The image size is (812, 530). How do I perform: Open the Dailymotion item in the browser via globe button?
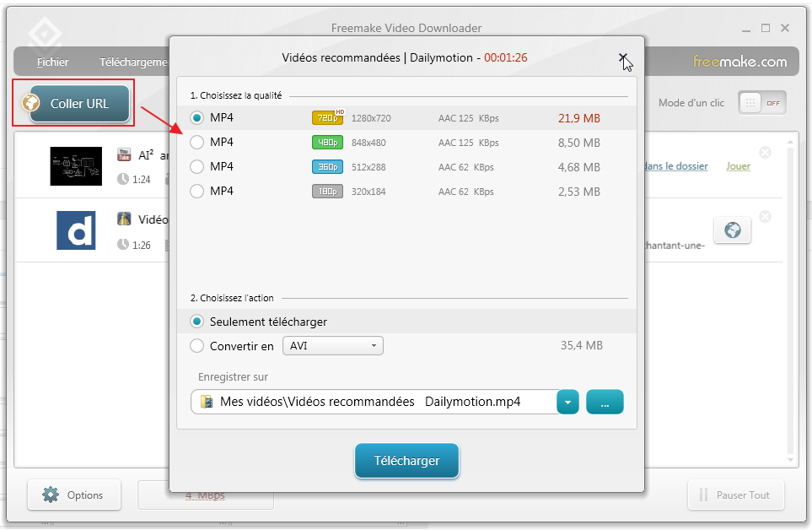point(732,230)
